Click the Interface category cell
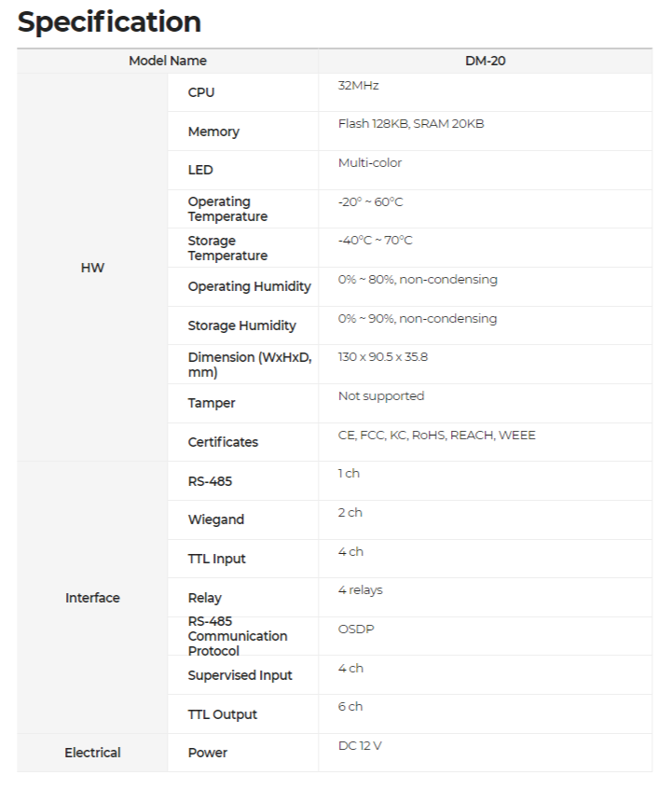The image size is (672, 789). click(x=92, y=598)
